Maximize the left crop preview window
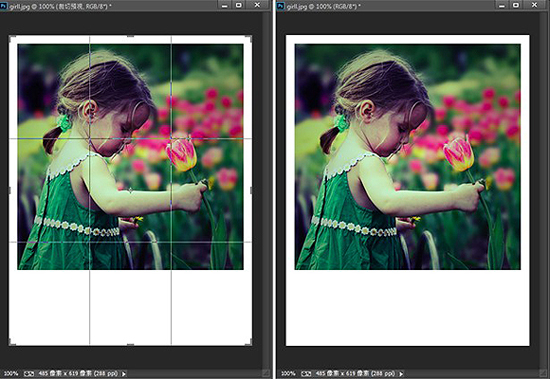Screen dimensions: 550x379 [x=239, y=5]
